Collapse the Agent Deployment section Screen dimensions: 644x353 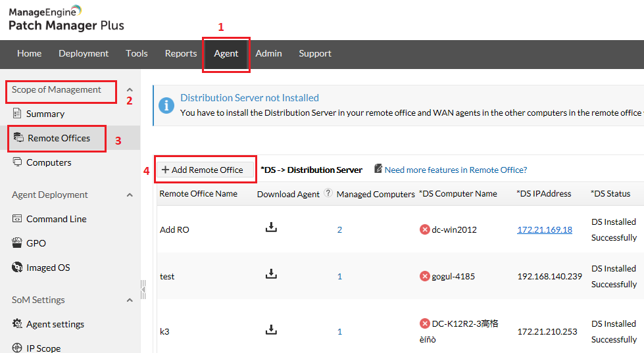(130, 195)
